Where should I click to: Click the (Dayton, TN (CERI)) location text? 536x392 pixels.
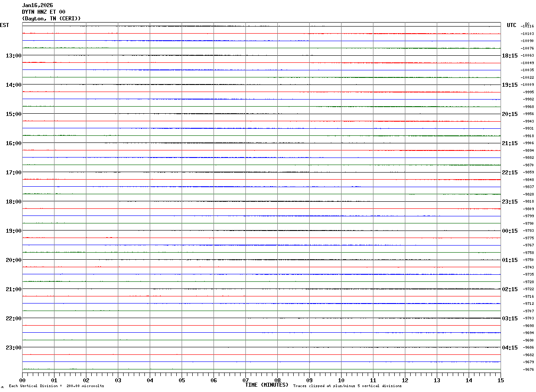(51, 19)
